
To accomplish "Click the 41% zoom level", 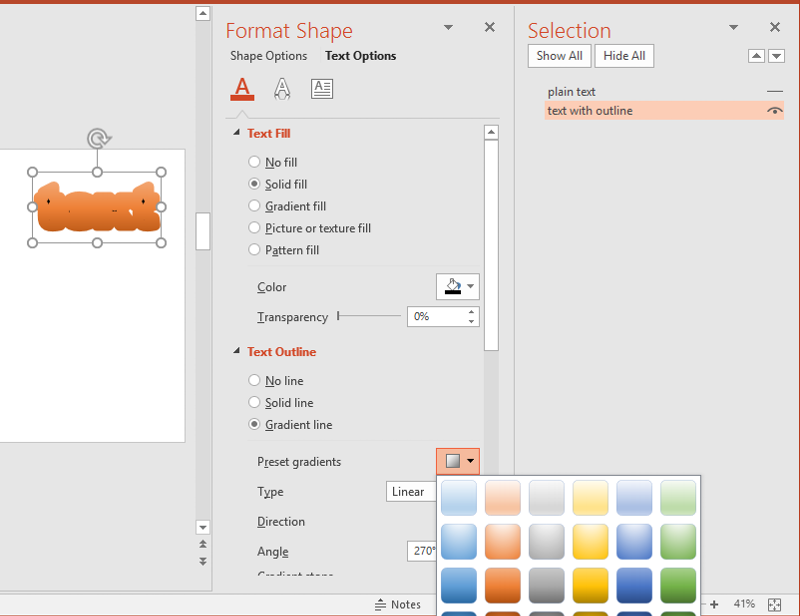I will pos(744,604).
